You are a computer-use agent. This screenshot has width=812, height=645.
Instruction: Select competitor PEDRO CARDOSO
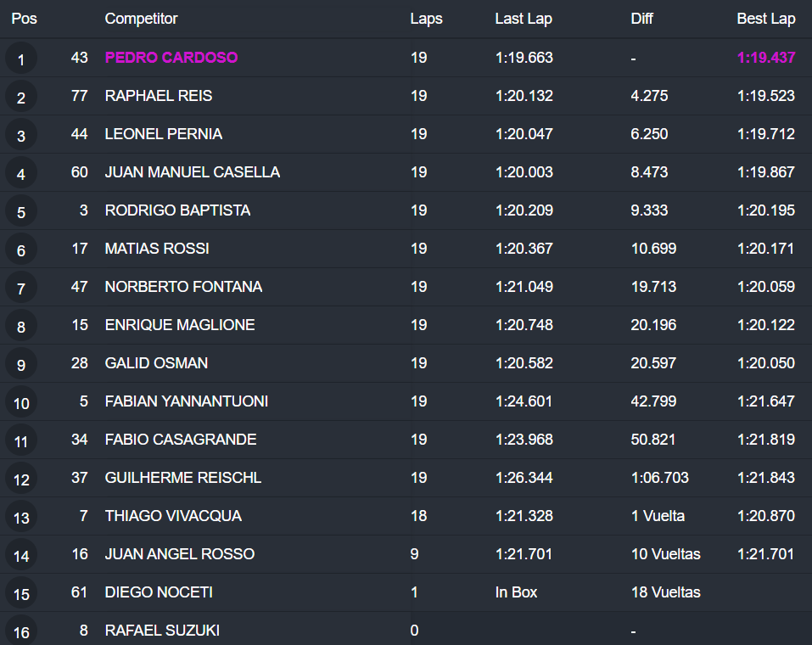171,58
